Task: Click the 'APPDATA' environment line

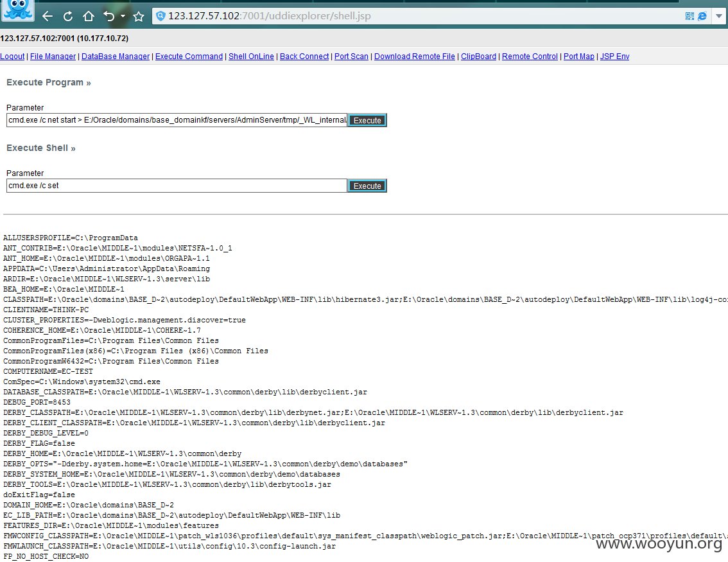Action: [107, 269]
